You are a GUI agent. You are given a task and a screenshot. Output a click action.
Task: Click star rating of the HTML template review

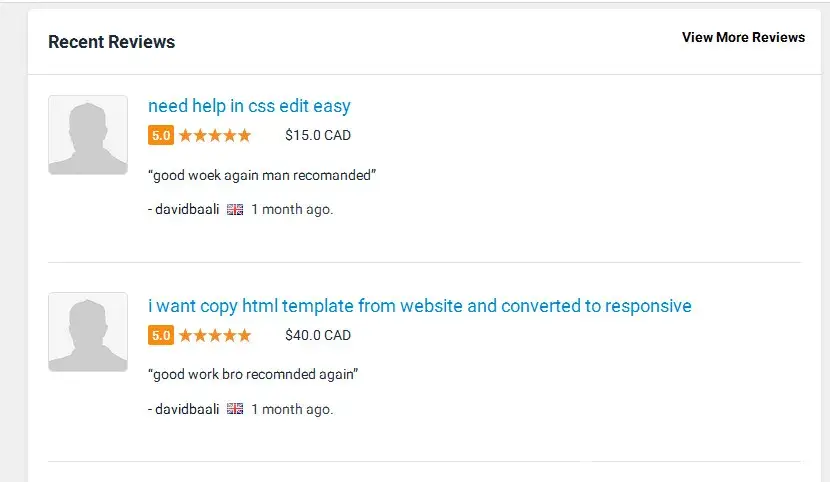(x=215, y=335)
